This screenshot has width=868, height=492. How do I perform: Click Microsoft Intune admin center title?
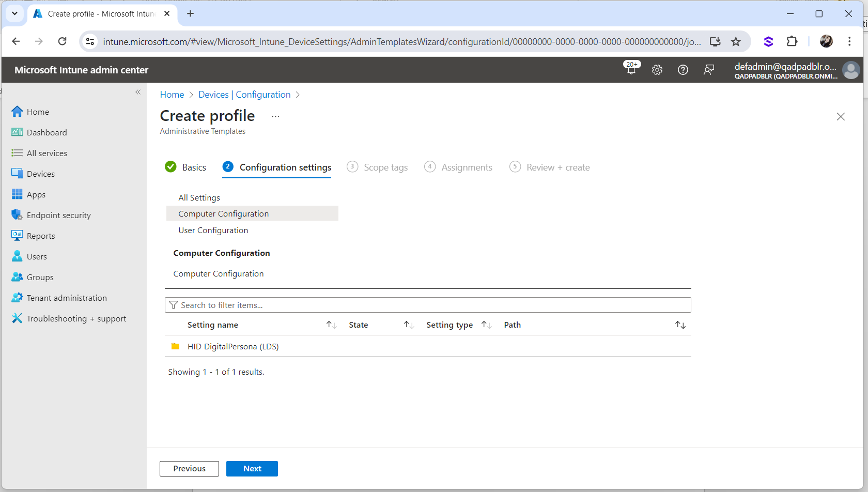tap(81, 70)
